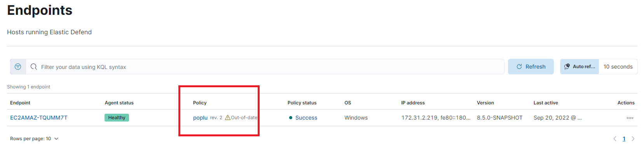Go to next page arrow
The image size is (644, 164).
click(x=633, y=139)
